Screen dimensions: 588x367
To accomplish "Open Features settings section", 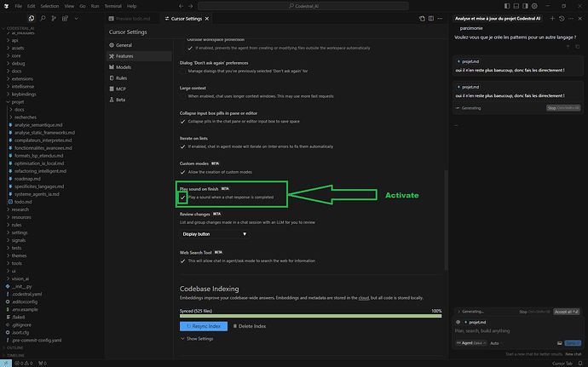I will point(139,56).
